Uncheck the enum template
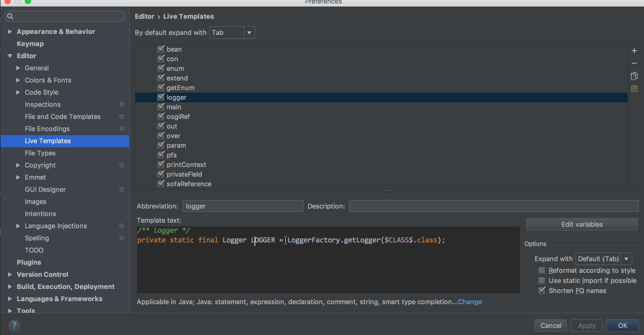644x335 pixels. point(161,68)
